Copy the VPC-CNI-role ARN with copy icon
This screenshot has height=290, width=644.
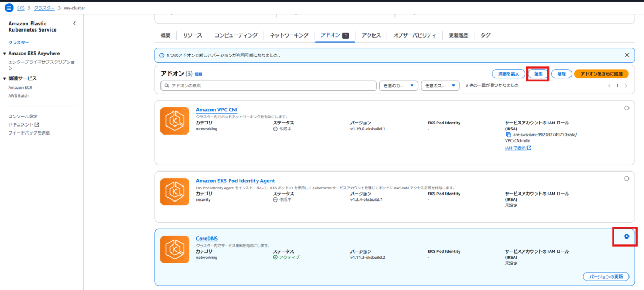[508, 135]
